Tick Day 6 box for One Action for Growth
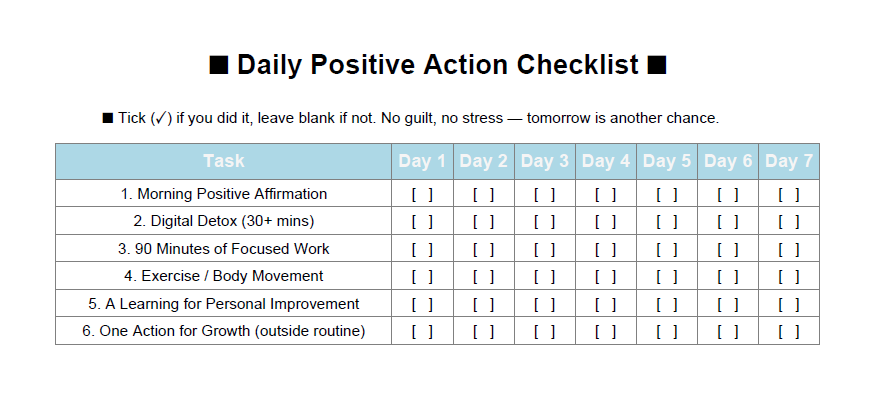Screen dimensions: 871x406 coord(728,331)
